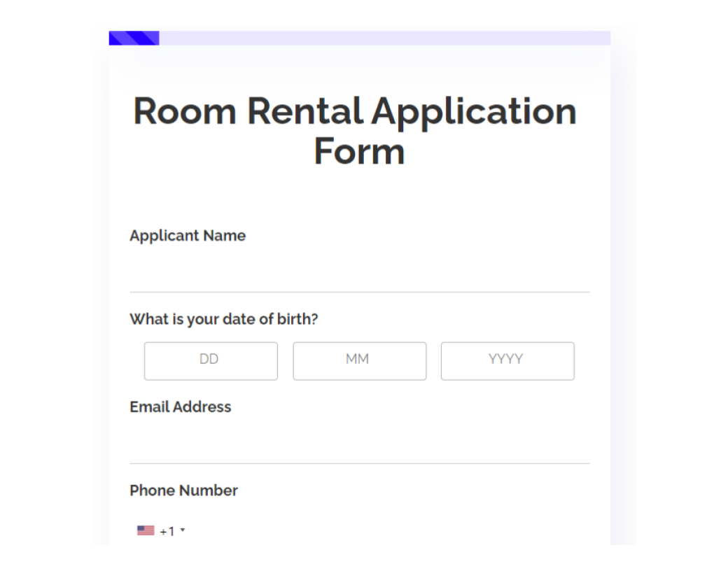Image resolution: width=728 pixels, height=571 pixels.
Task: Click the Phone Number label
Action: (x=183, y=491)
